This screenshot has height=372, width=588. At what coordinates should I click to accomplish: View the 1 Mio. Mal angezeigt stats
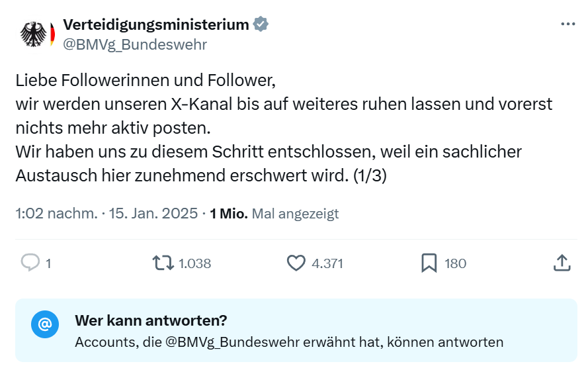coord(274,214)
